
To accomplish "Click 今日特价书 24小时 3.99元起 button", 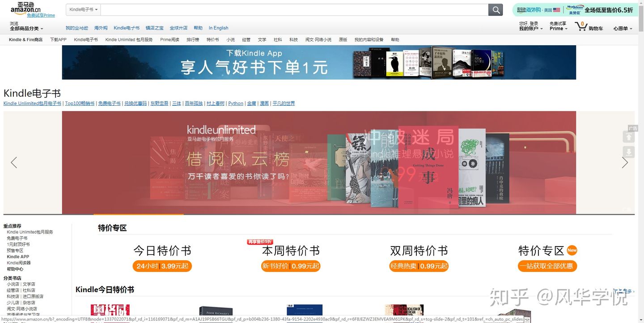I will coord(162,266).
